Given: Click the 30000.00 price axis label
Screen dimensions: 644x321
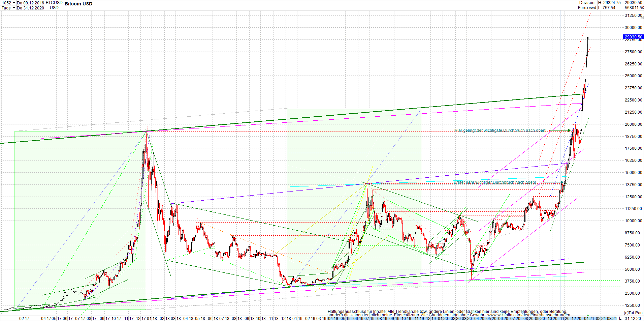Looking at the screenshot, I should pos(634,28).
